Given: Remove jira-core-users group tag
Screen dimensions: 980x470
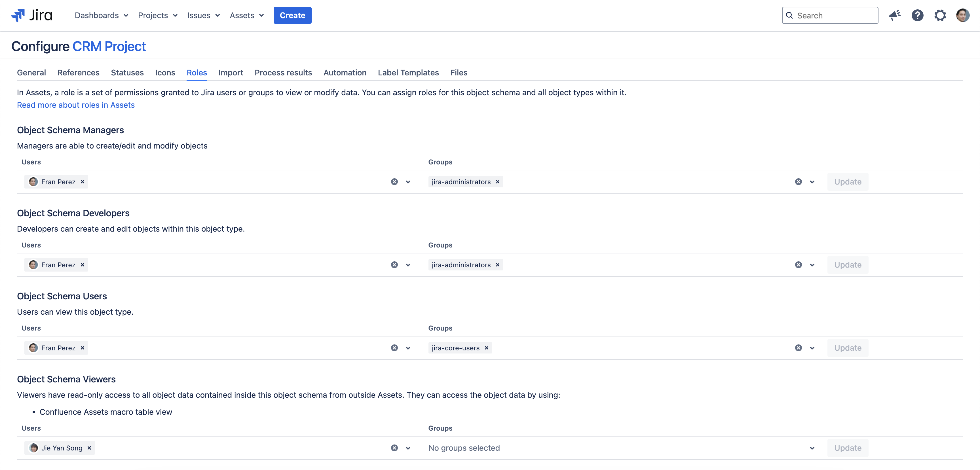Looking at the screenshot, I should tap(487, 348).
